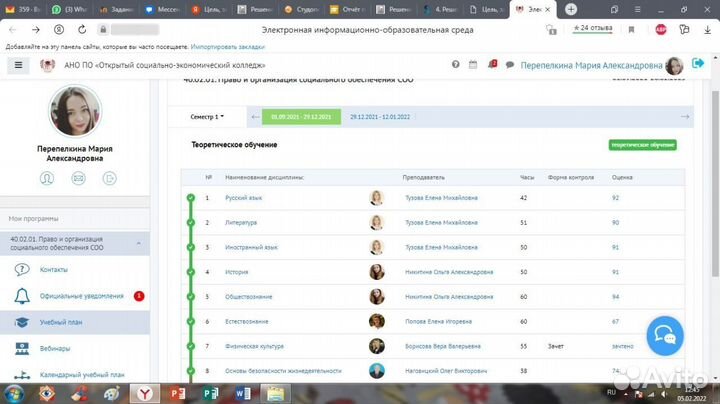Click right arrow of period selector

tap(685, 117)
